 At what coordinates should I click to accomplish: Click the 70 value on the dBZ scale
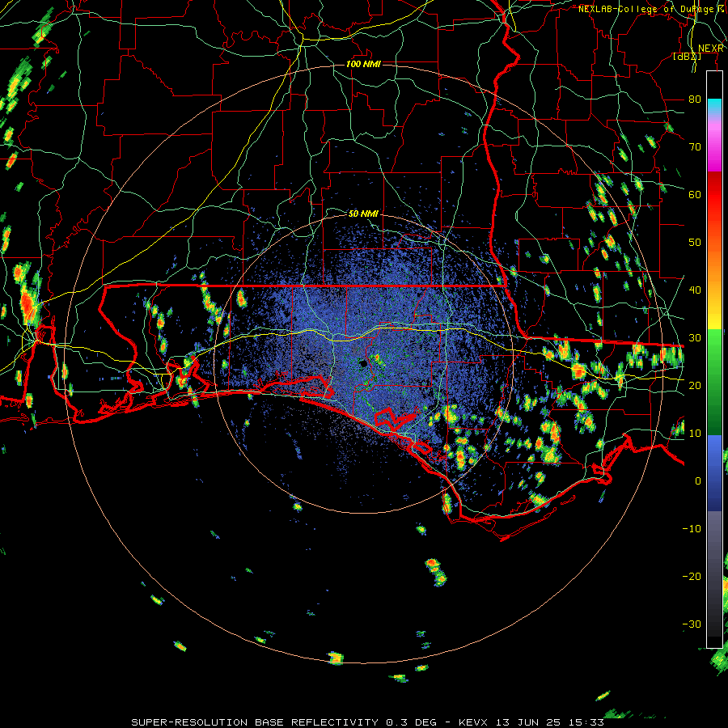pos(695,147)
